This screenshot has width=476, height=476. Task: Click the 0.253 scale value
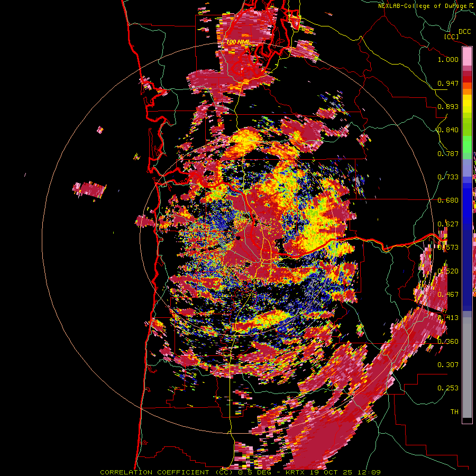(448, 388)
